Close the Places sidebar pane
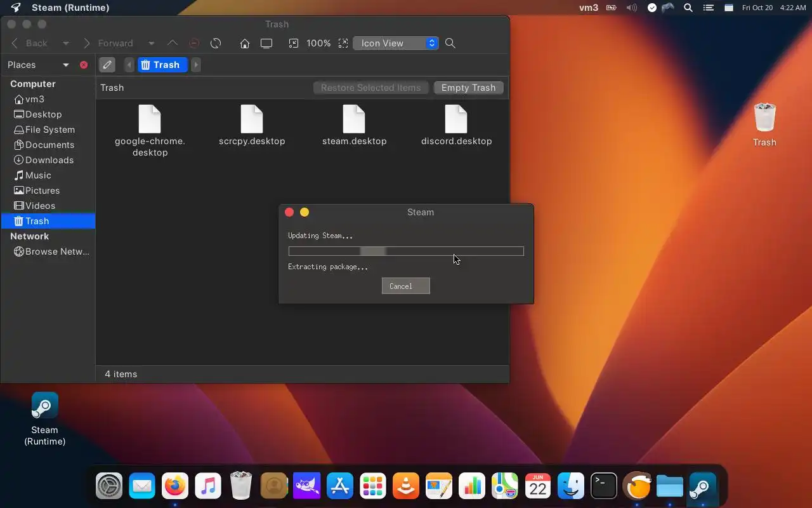 coord(84,65)
